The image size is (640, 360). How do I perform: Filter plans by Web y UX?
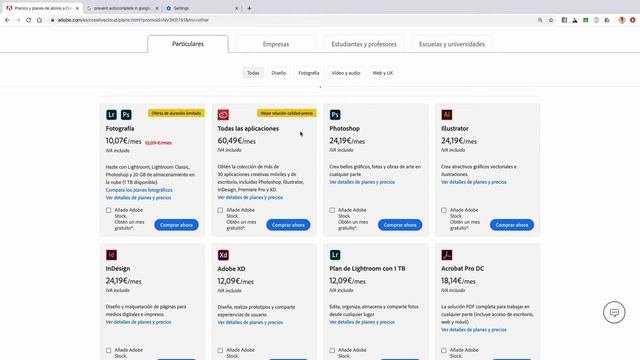pos(382,73)
